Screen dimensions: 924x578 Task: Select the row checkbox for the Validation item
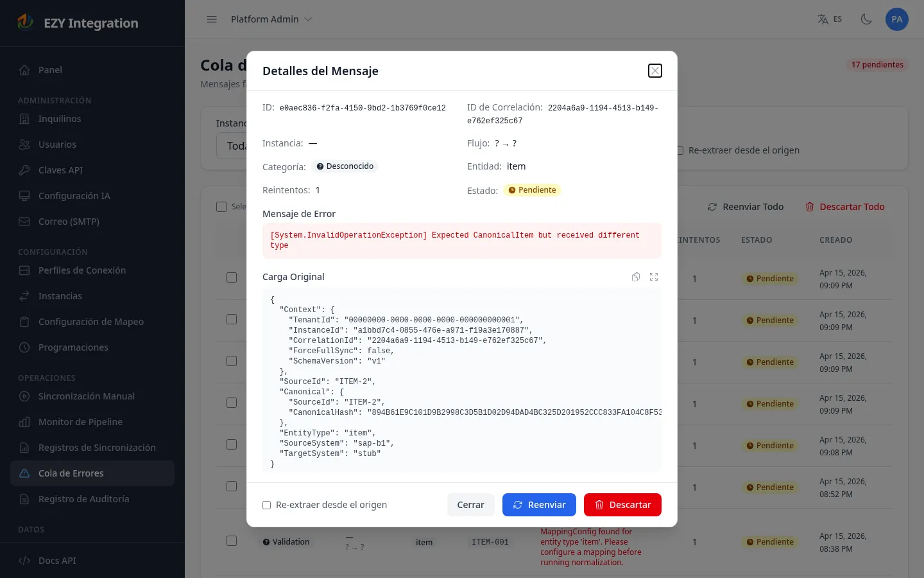coord(232,541)
